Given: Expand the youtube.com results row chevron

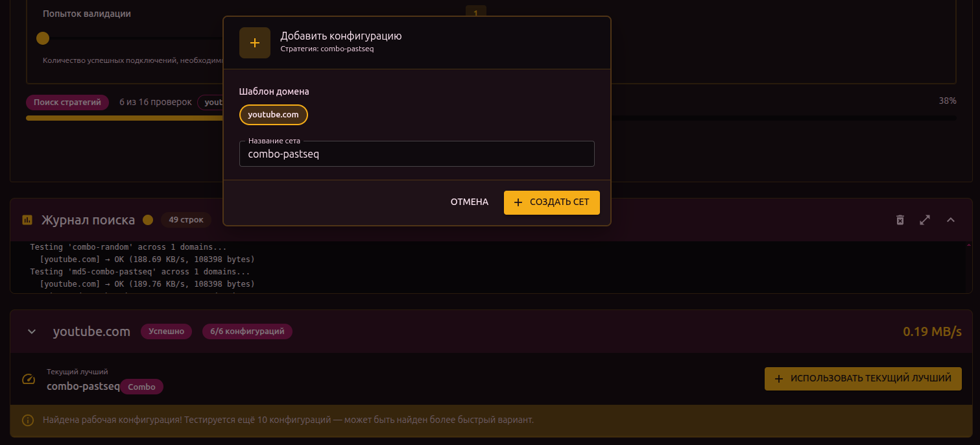Looking at the screenshot, I should (31, 331).
